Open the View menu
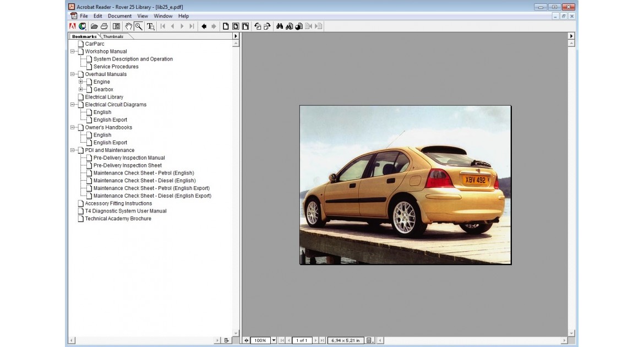This screenshot has width=644, height=347. point(143,16)
